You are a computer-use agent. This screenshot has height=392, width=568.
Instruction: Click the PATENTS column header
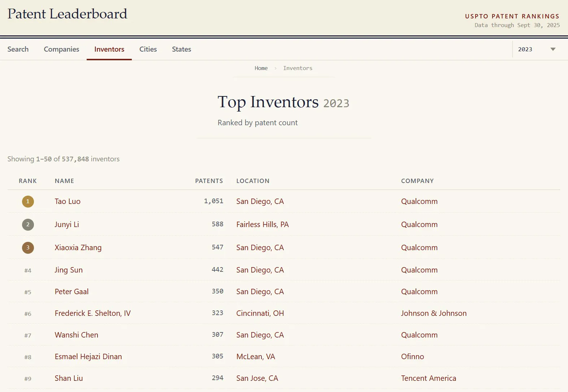209,181
